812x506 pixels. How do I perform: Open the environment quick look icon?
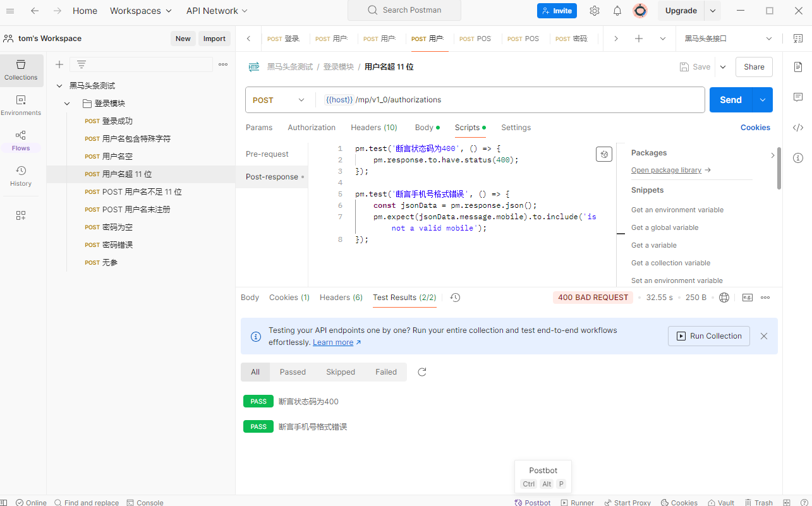pos(797,39)
